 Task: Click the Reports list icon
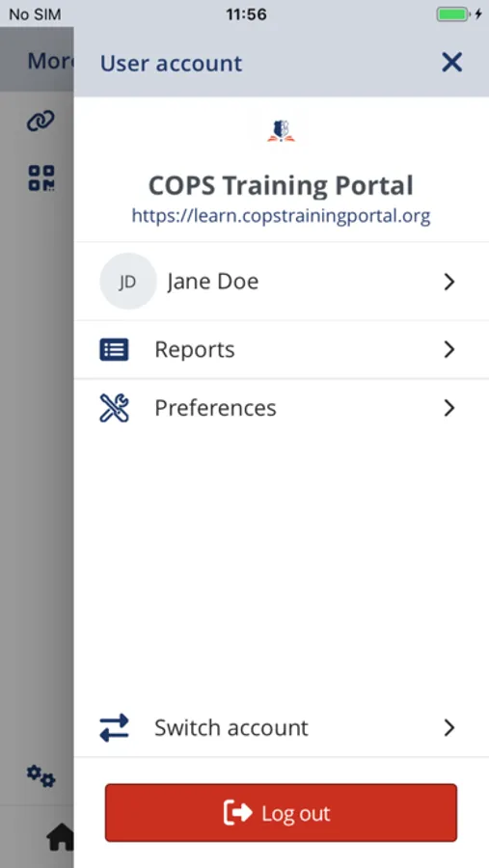(x=114, y=350)
